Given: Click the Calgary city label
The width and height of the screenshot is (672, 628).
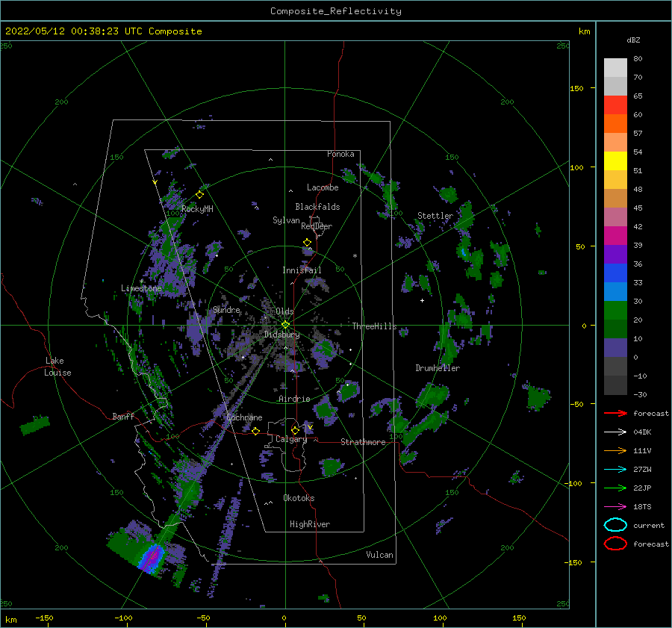Looking at the screenshot, I should click(291, 439).
